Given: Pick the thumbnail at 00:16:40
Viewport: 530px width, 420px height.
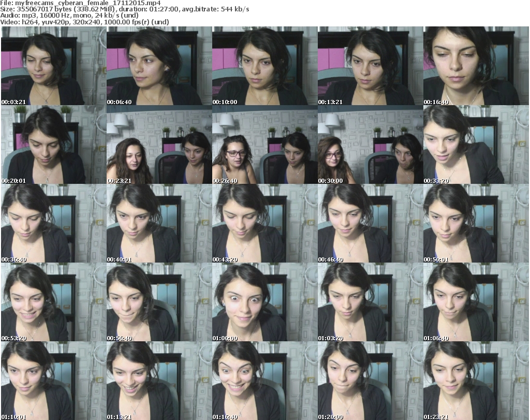Looking at the screenshot, I should pos(476,66).
